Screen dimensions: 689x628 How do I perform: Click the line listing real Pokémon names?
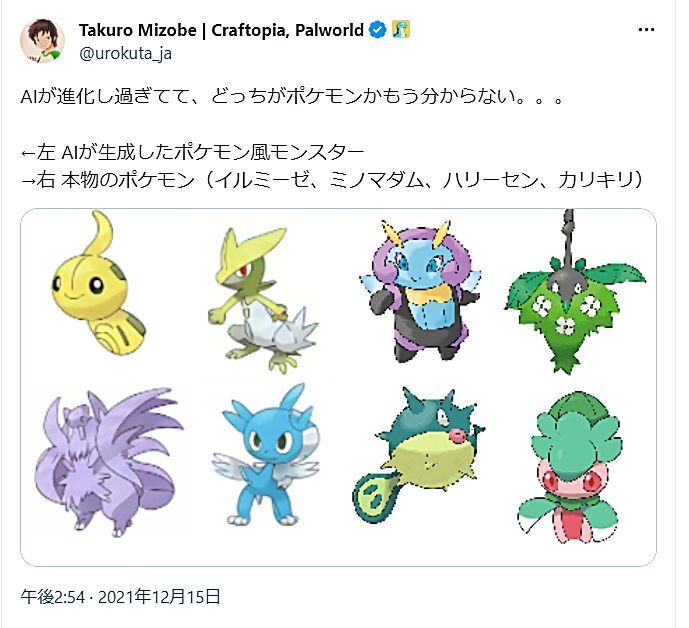pyautogui.click(x=332, y=180)
